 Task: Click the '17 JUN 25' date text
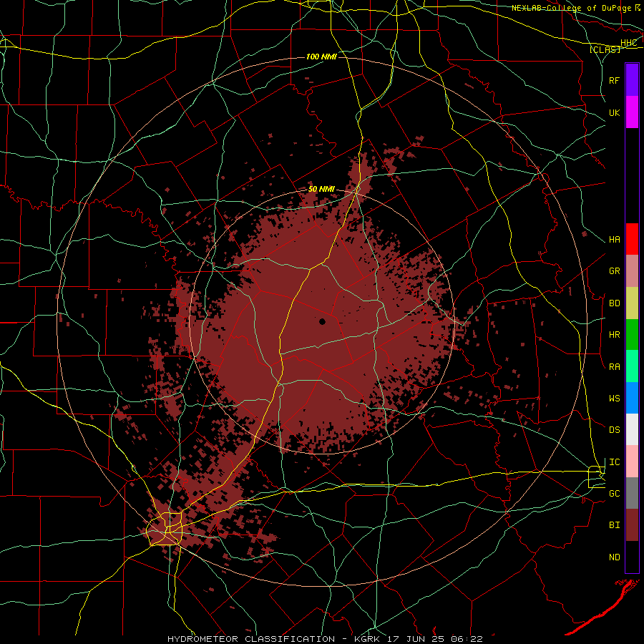pos(416,639)
